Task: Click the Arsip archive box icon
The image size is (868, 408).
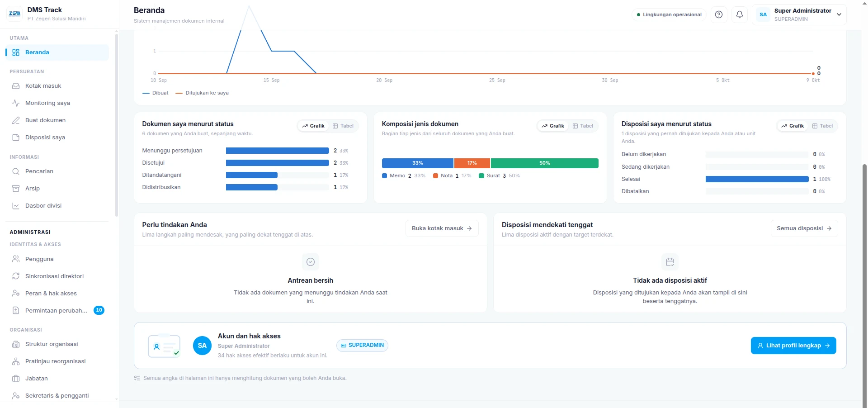Action: click(16, 189)
